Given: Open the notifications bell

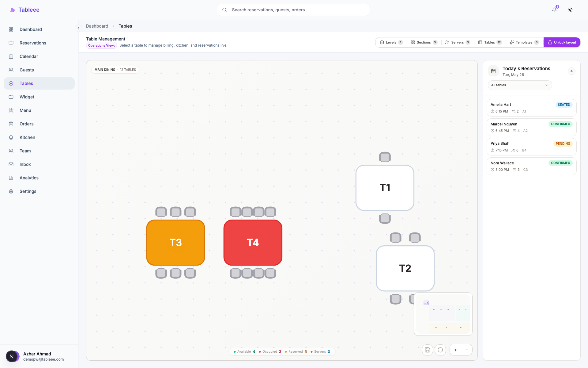Looking at the screenshot, I should coord(554,10).
